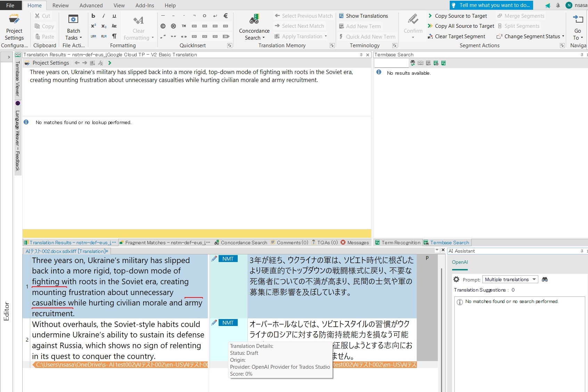Viewport: 588px width, 392px height.
Task: Confirm the current segment using the Confirm icon
Action: click(x=413, y=19)
